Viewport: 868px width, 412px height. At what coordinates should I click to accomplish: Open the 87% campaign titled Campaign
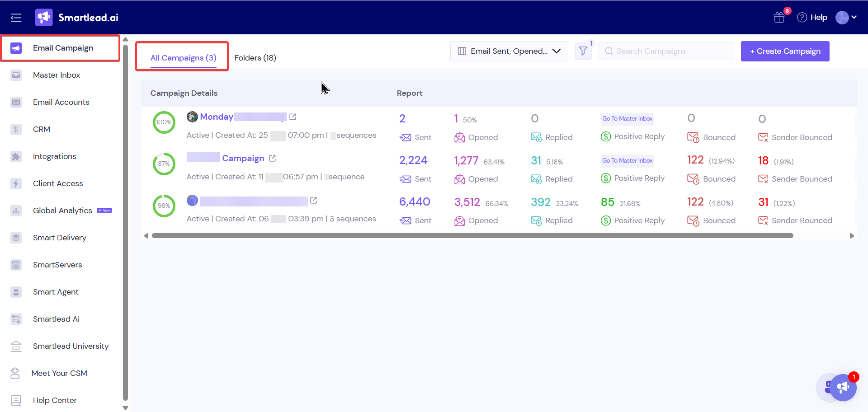(226, 158)
